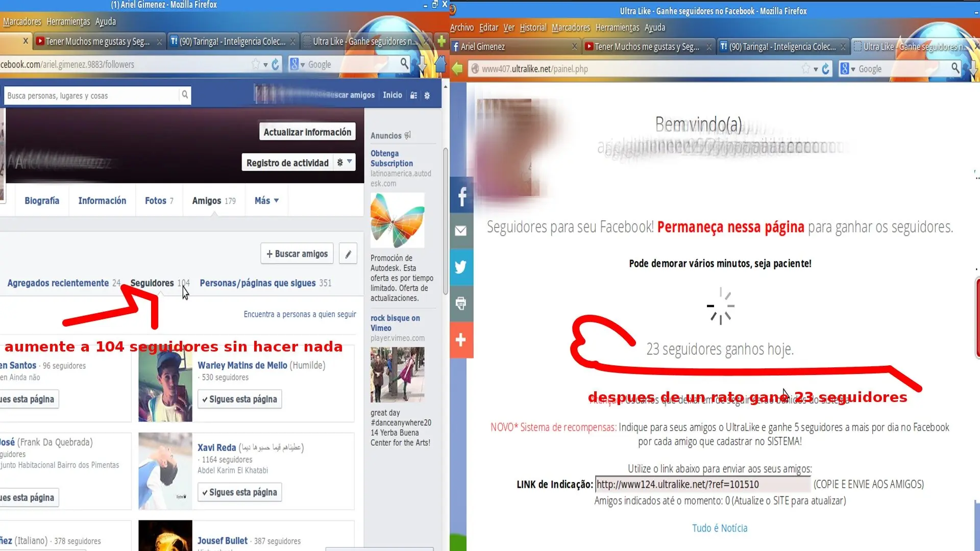Click Xavi Reda profile thumbnail
The height and width of the screenshot is (551, 980).
pyautogui.click(x=165, y=471)
